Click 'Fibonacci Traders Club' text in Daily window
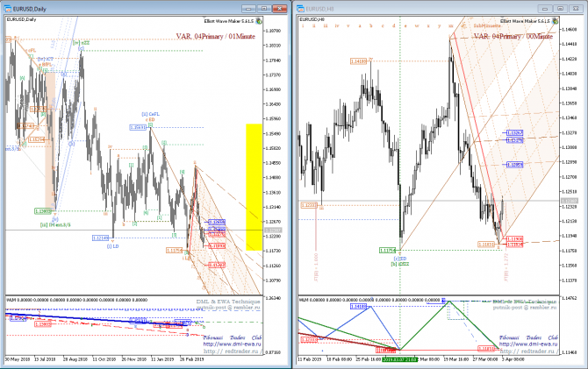Image resolution: width=588 pixels, height=369 pixels. tap(233, 337)
